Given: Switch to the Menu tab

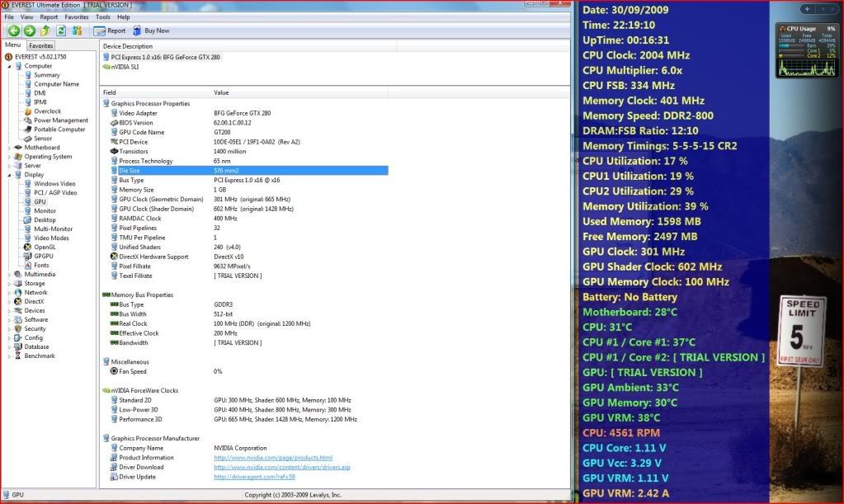Looking at the screenshot, I should click(x=13, y=45).
